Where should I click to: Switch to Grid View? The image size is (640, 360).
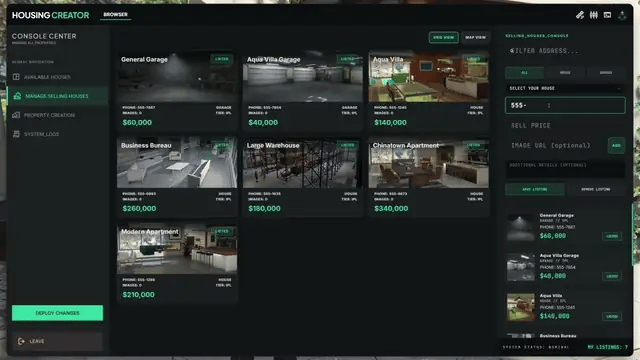pyautogui.click(x=443, y=37)
